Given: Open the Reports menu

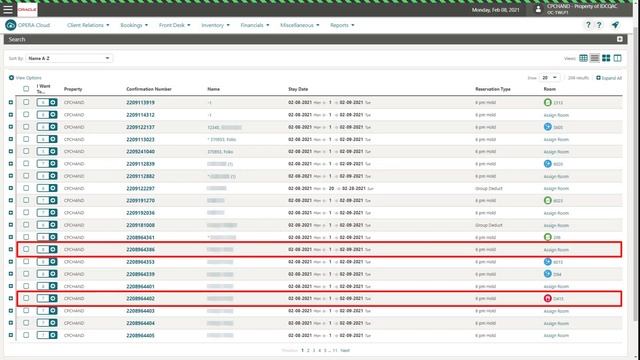Looking at the screenshot, I should [342, 25].
